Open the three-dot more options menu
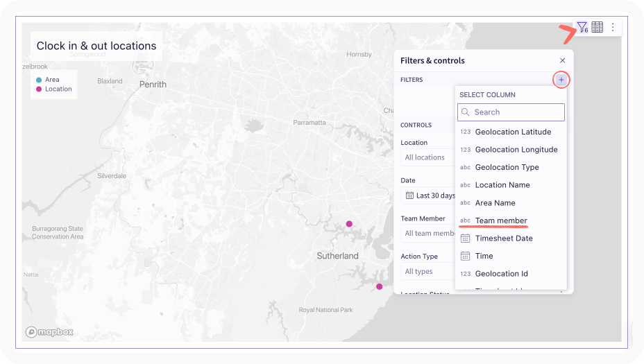644x364 pixels. pyautogui.click(x=613, y=27)
